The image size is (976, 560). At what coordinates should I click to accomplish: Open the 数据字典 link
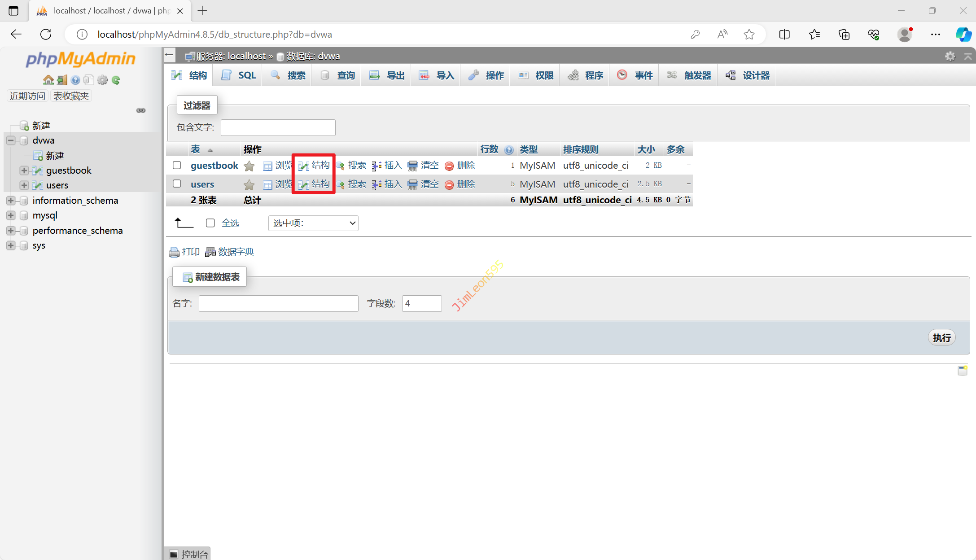(235, 252)
